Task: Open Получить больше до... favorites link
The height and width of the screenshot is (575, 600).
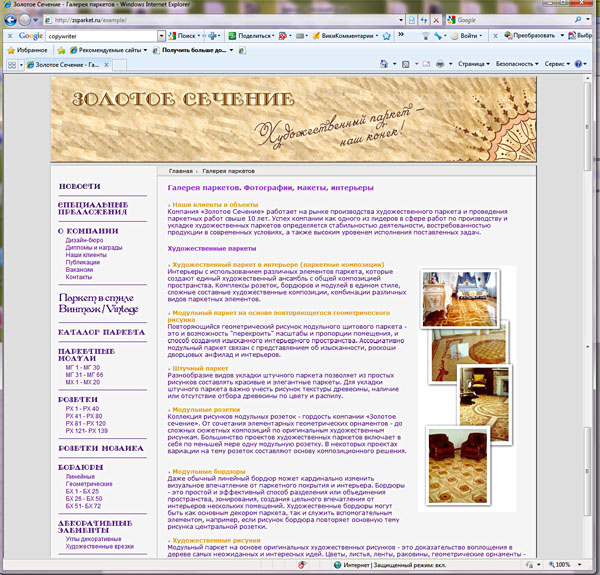Action: coord(193,50)
